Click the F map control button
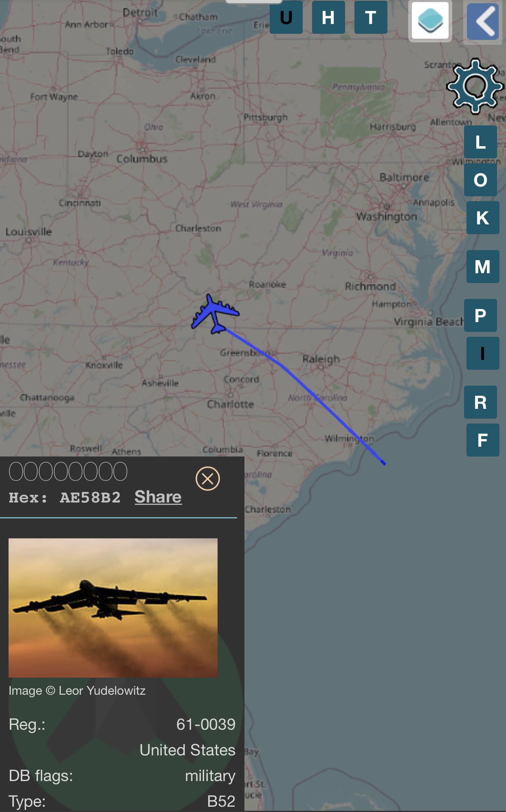This screenshot has height=812, width=506. pos(483,440)
